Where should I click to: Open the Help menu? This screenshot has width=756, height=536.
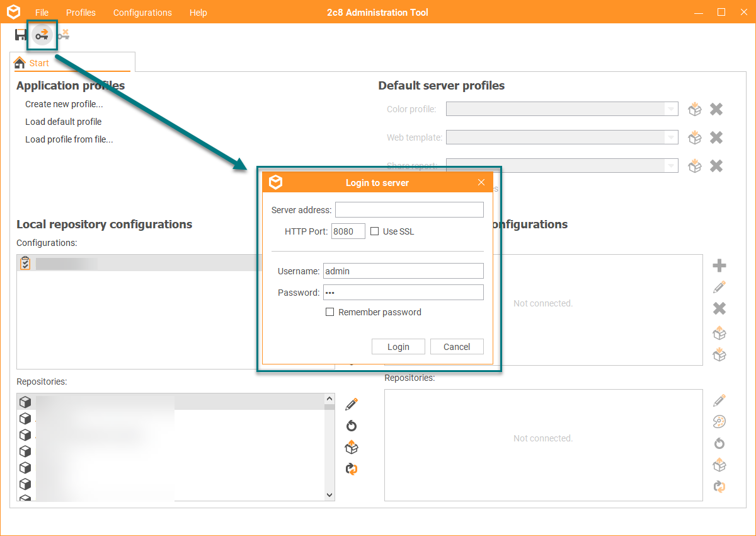coord(198,13)
